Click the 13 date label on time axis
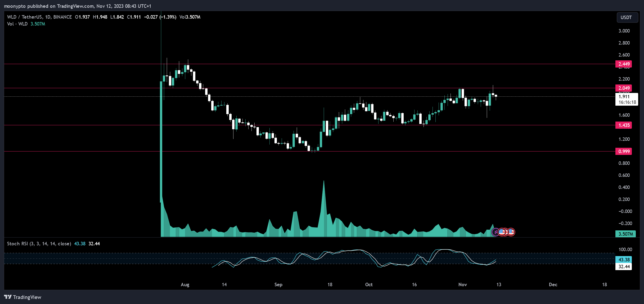The width and height of the screenshot is (644, 304). [x=499, y=285]
